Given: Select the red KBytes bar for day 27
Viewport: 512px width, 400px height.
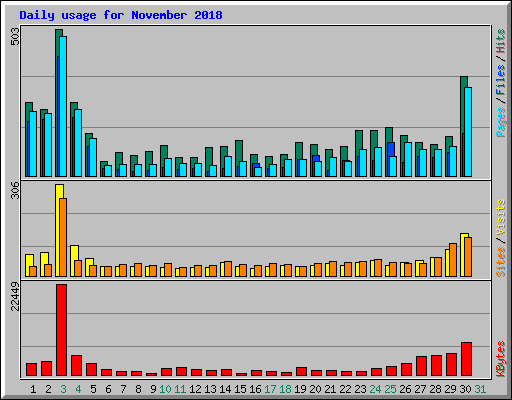Looking at the screenshot, I should 421,366.
